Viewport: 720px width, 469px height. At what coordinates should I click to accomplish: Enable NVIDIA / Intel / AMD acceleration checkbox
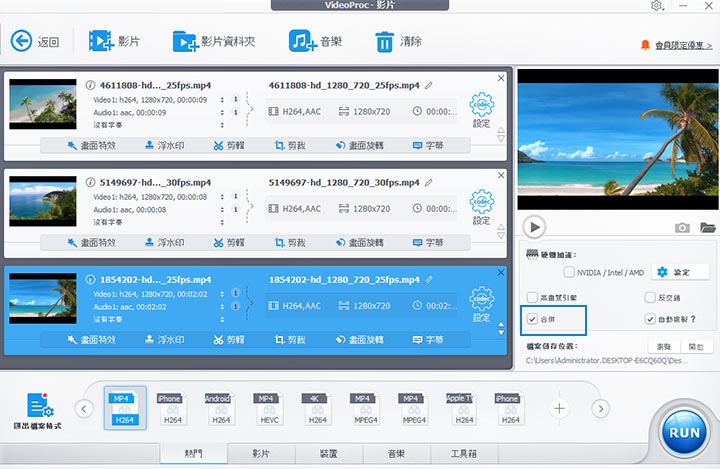[x=569, y=272]
